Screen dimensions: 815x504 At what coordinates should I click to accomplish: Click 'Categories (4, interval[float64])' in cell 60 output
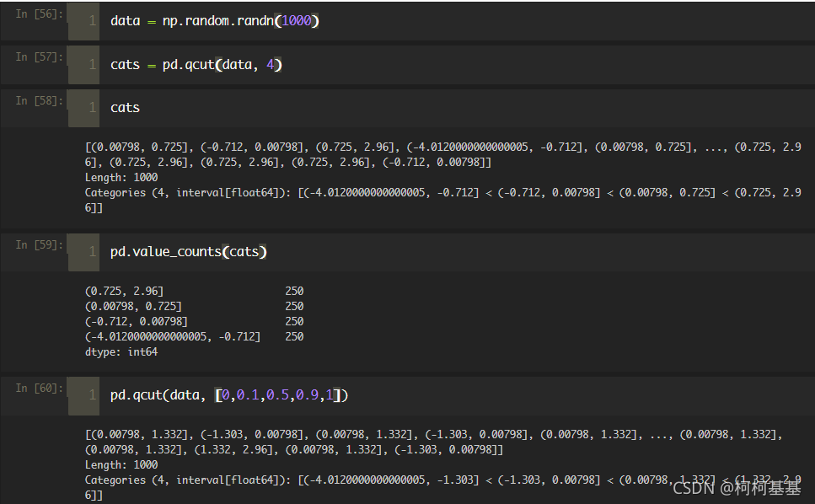point(187,480)
